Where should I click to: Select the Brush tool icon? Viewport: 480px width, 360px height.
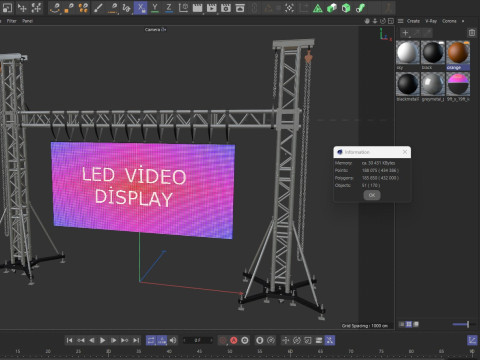click(x=98, y=7)
